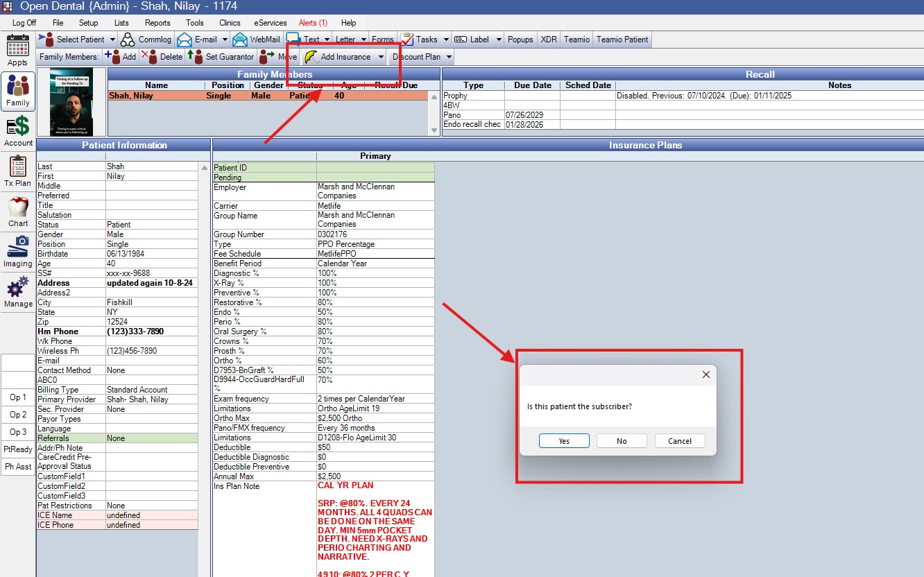Click Patient Information scrollbar up arrow
Screen dimensions: 924x577
204,167
